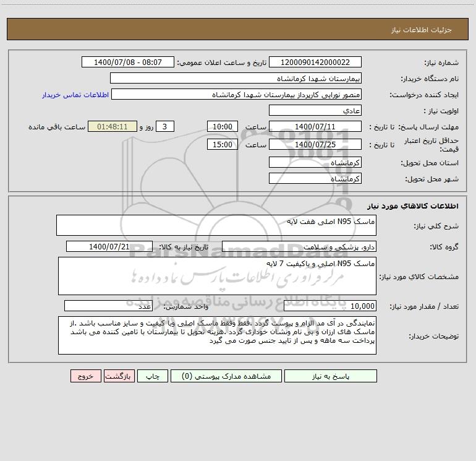The image size is (476, 461).
Task: Click the delivery city field کرمانشاه
Action: [x=315, y=178]
